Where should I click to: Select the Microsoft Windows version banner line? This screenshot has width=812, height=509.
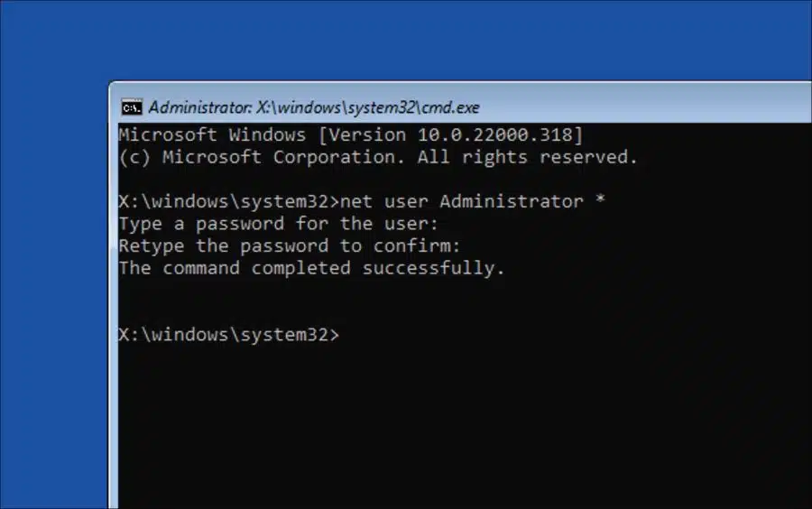[351, 135]
